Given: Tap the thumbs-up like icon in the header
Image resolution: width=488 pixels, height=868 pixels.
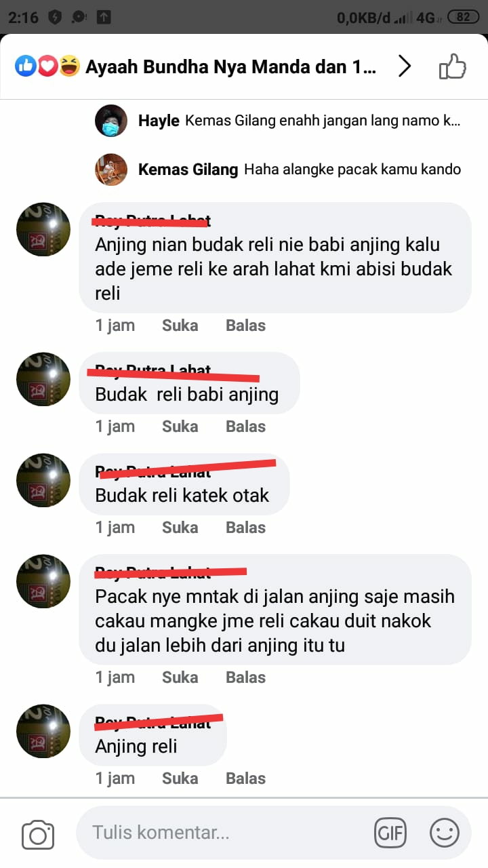Looking at the screenshot, I should click(x=453, y=66).
